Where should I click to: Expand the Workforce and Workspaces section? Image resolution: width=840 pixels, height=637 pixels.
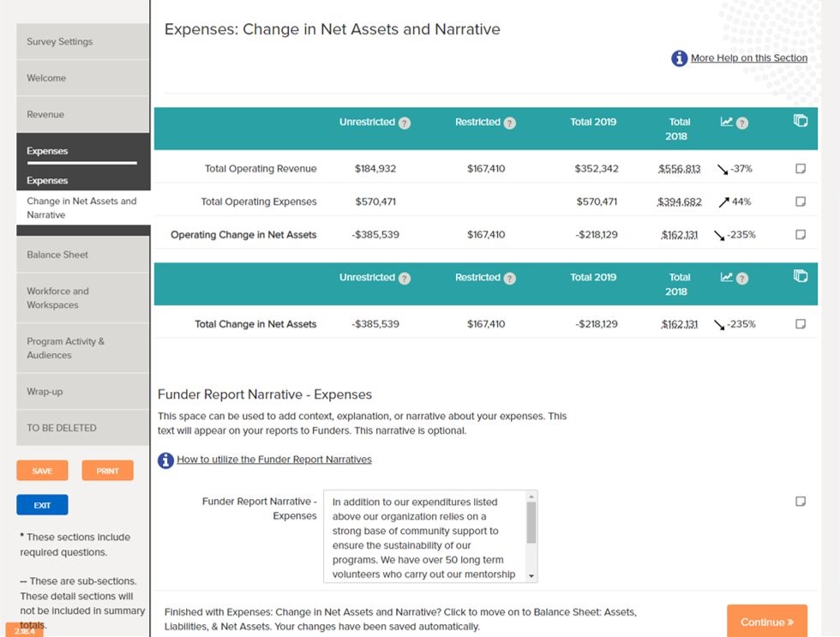83,297
